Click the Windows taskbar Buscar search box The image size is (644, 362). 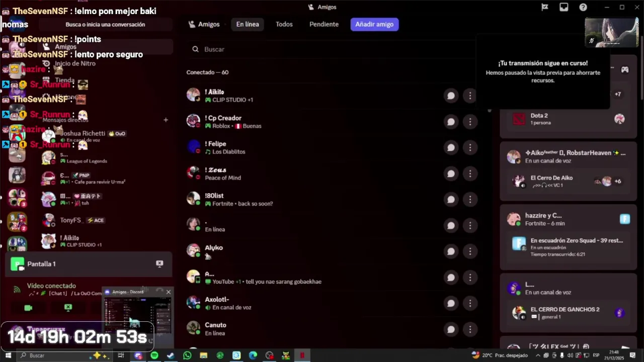pyautogui.click(x=64, y=355)
